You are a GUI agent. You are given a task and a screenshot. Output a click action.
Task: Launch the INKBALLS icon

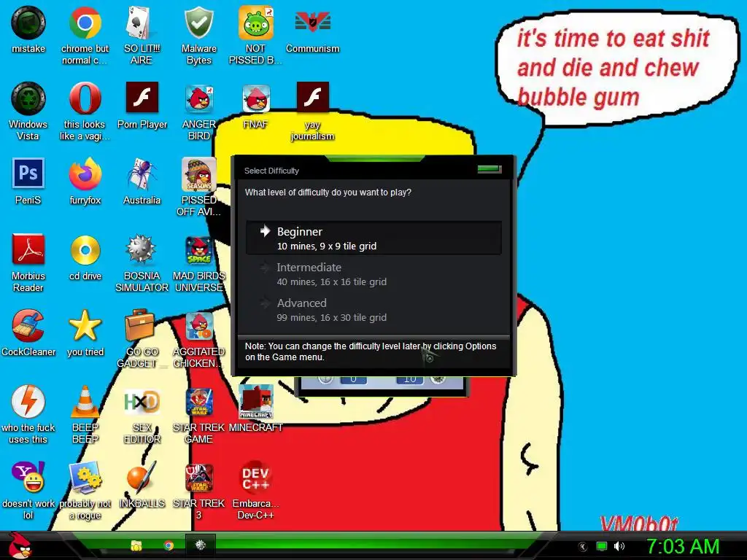coord(142,478)
